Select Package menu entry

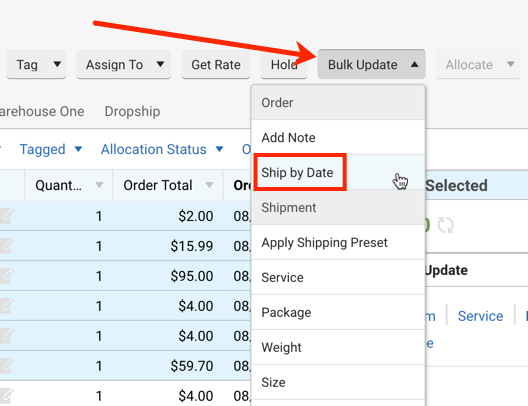pos(338,312)
